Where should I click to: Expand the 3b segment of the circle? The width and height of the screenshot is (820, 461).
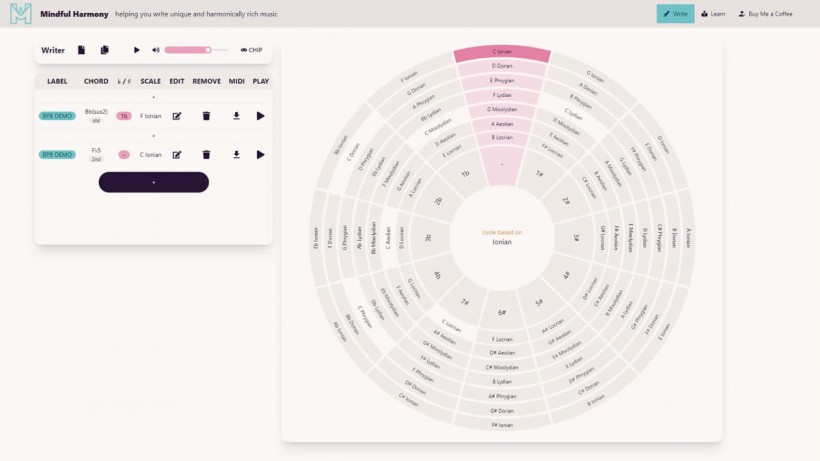pos(427,238)
